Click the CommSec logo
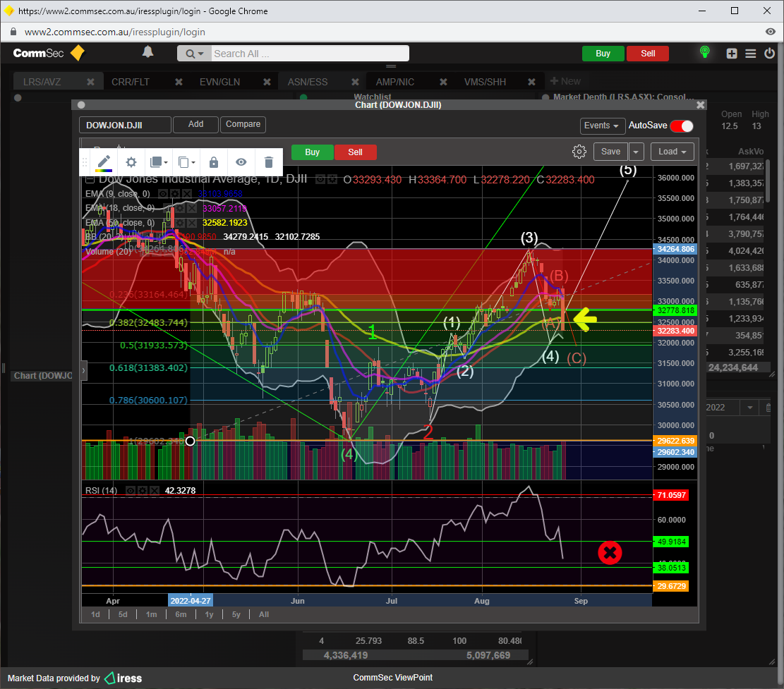 click(x=49, y=53)
